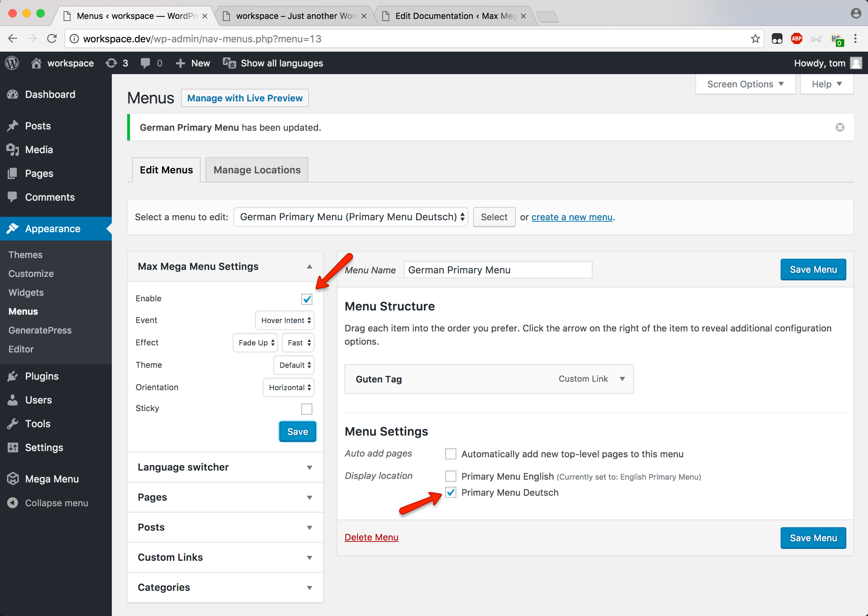Click the Collapse menu arrow icon
This screenshot has width=868, height=616.
tap(13, 503)
